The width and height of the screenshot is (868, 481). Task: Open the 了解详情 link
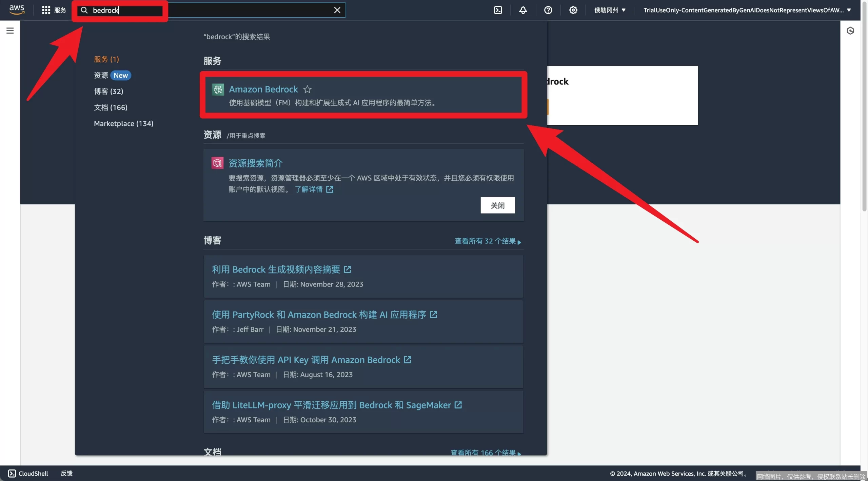tap(309, 189)
